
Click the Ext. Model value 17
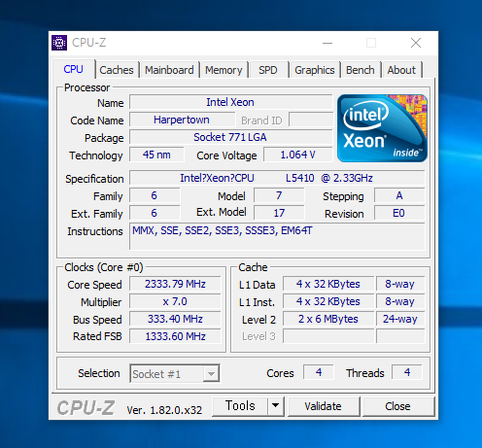click(x=279, y=213)
